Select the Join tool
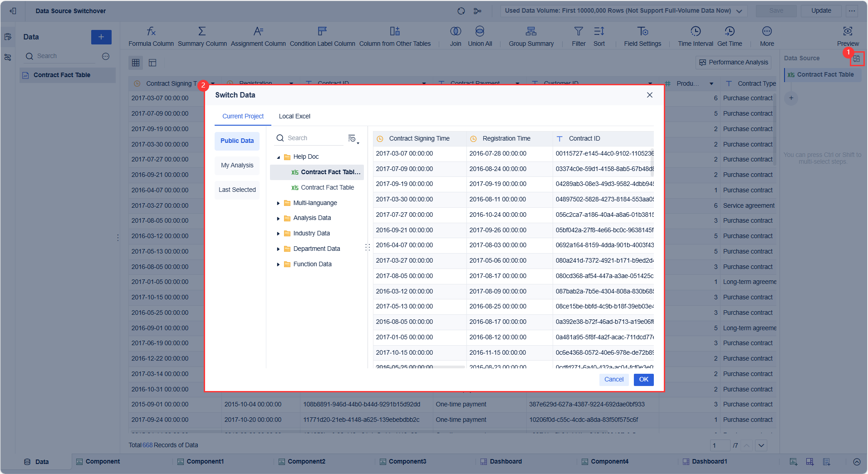This screenshot has height=474, width=868. (x=455, y=35)
